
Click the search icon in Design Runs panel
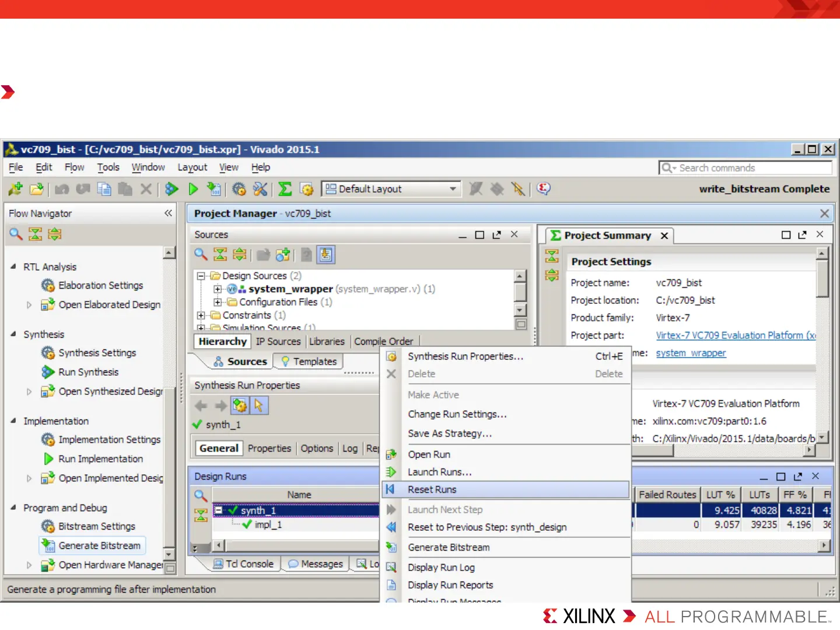coord(201,495)
